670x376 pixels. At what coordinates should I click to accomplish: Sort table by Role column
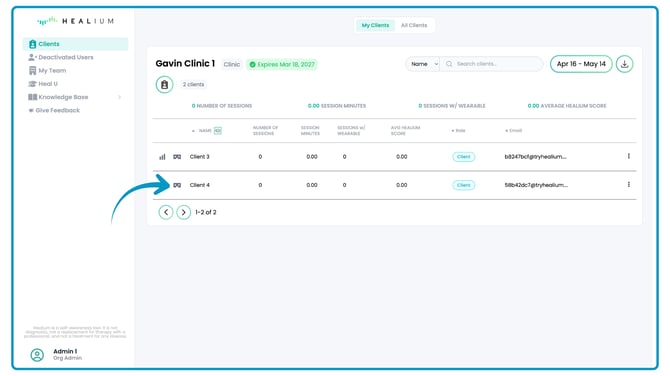coord(458,131)
